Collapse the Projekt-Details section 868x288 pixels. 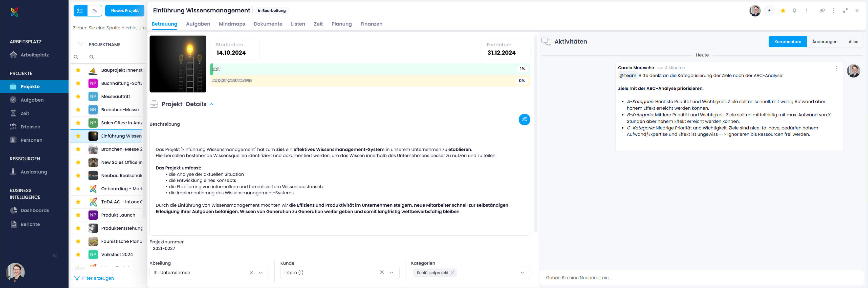pos(211,104)
